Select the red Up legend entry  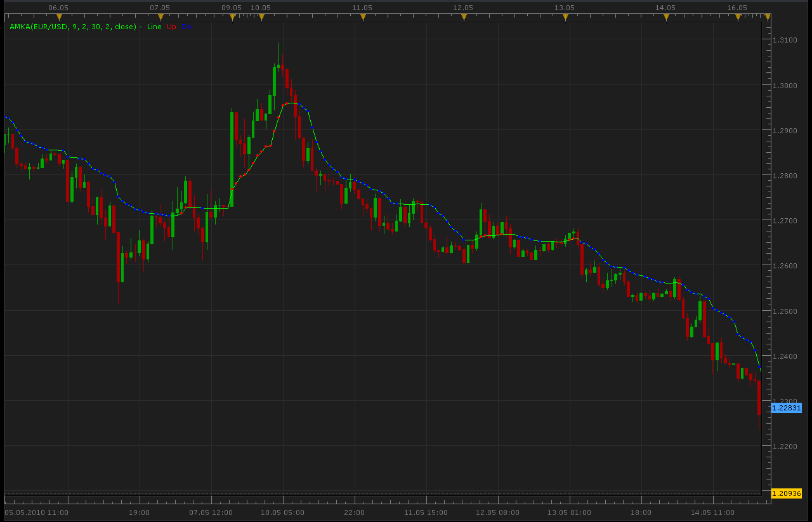[171, 27]
